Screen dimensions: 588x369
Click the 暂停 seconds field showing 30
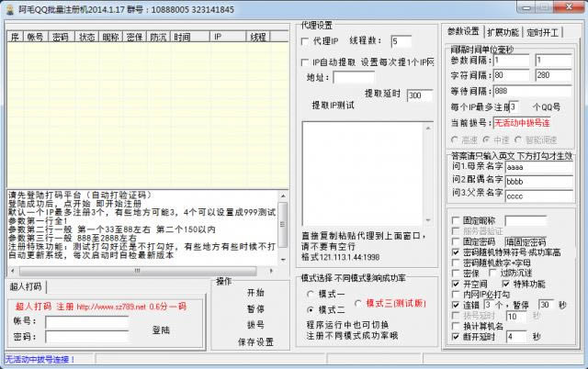546,305
